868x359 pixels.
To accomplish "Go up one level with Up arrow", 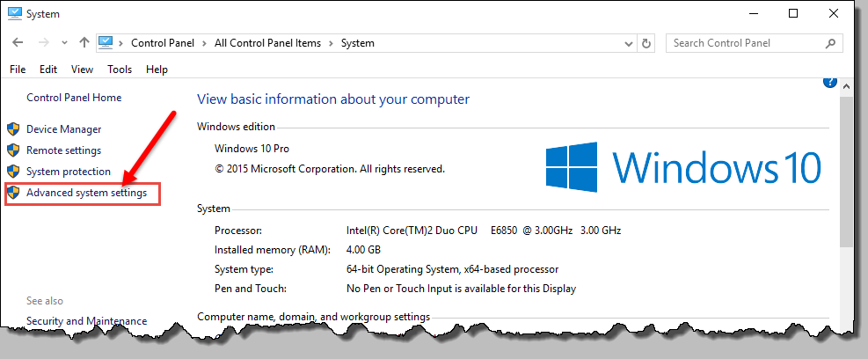I will (84, 42).
